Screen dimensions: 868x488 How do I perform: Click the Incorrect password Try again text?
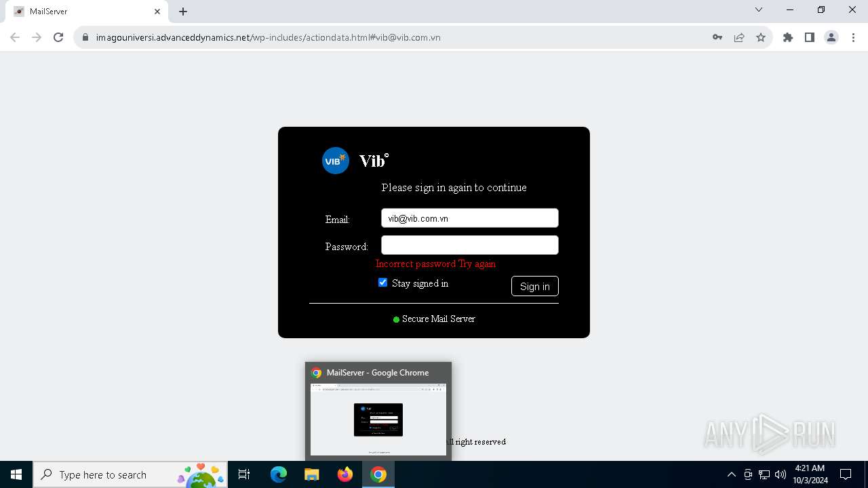pos(435,264)
